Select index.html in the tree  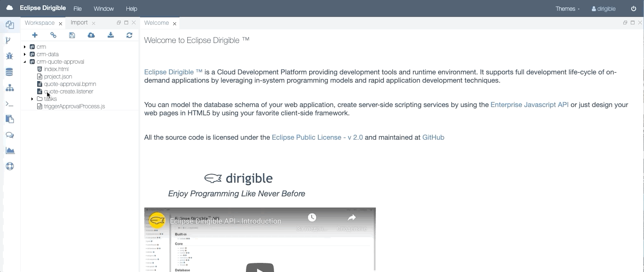point(56,69)
